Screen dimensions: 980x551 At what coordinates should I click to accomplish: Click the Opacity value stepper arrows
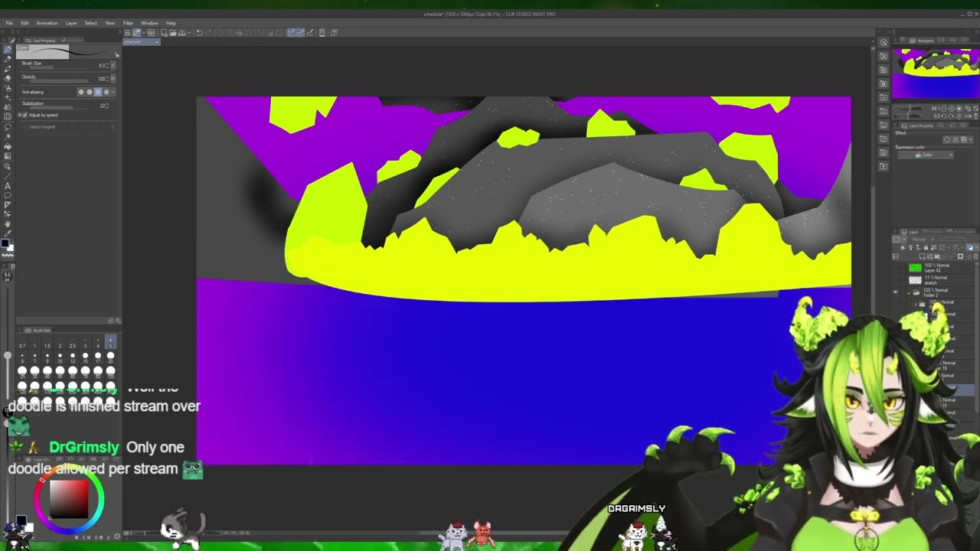(107, 79)
